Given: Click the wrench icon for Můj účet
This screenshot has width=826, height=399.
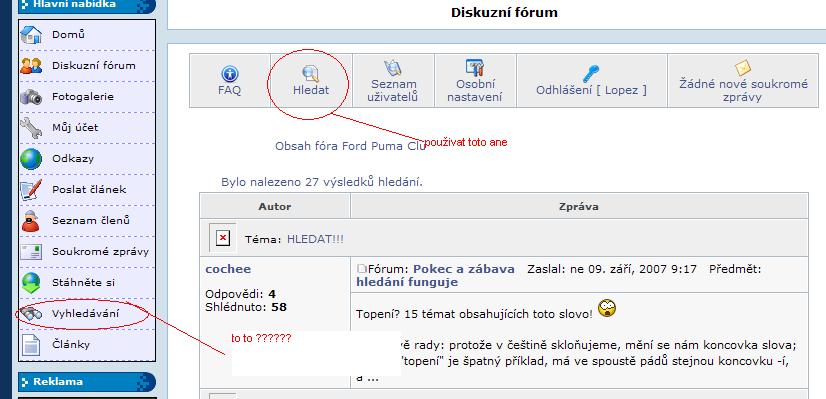Looking at the screenshot, I should pyautogui.click(x=31, y=128).
